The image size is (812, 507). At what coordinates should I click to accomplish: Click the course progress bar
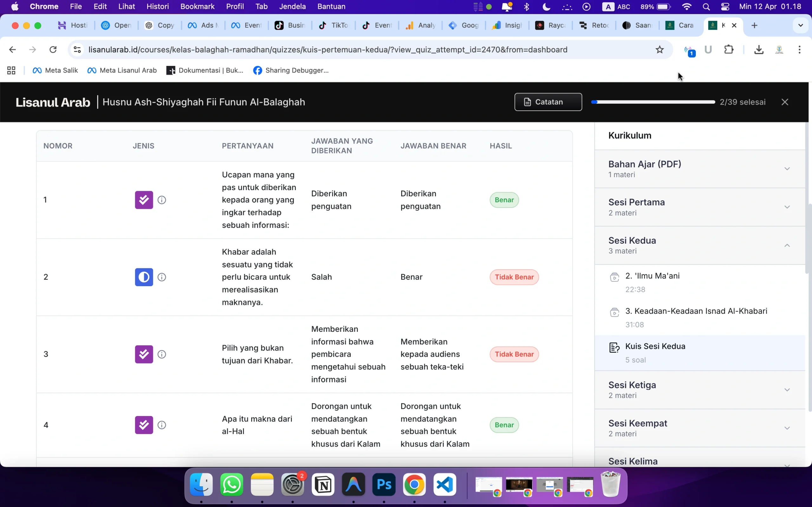[x=653, y=102]
